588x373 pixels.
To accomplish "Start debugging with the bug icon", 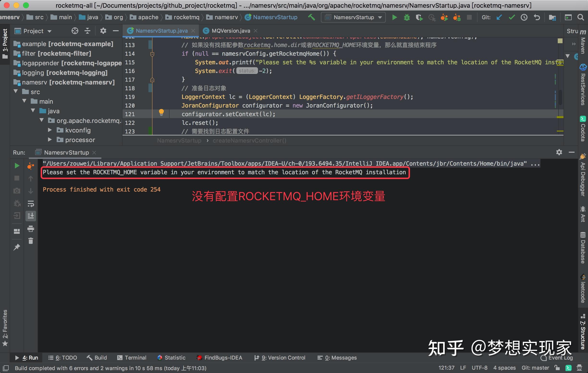I will [x=407, y=17].
